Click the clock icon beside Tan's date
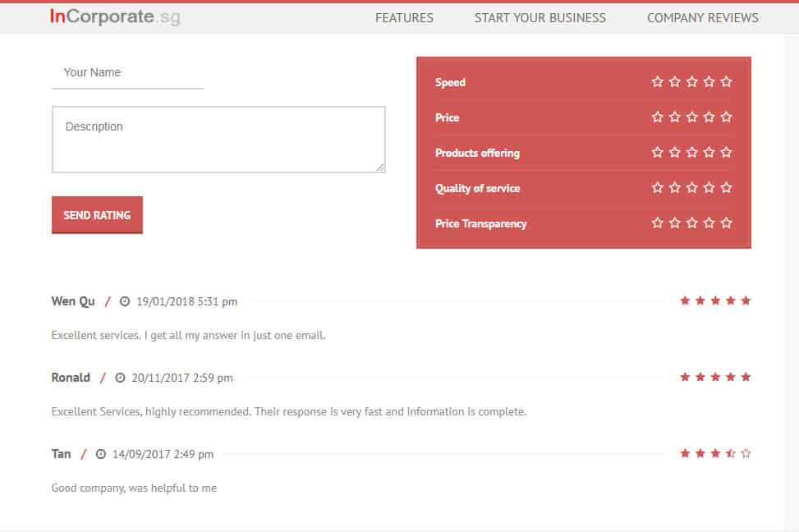The width and height of the screenshot is (799, 532). [101, 454]
